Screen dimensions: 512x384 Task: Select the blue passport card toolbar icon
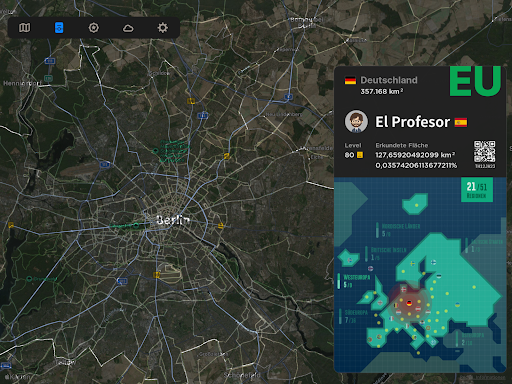tap(59, 28)
